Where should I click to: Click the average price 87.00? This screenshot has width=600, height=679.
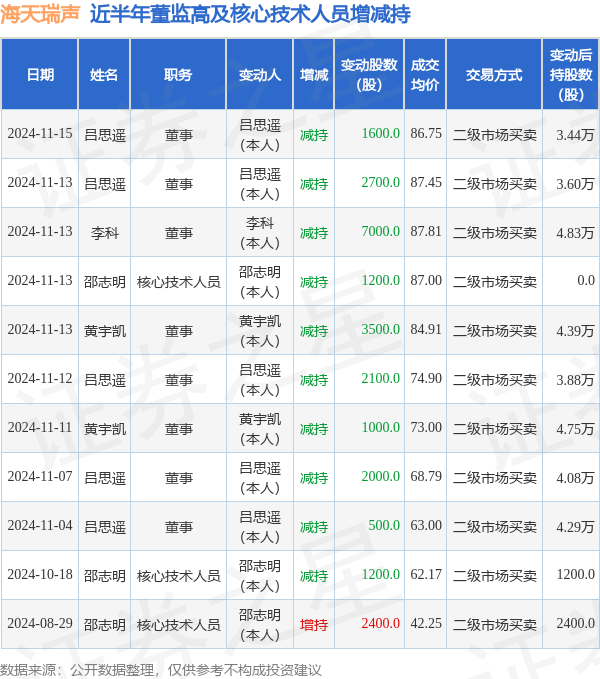pos(426,280)
